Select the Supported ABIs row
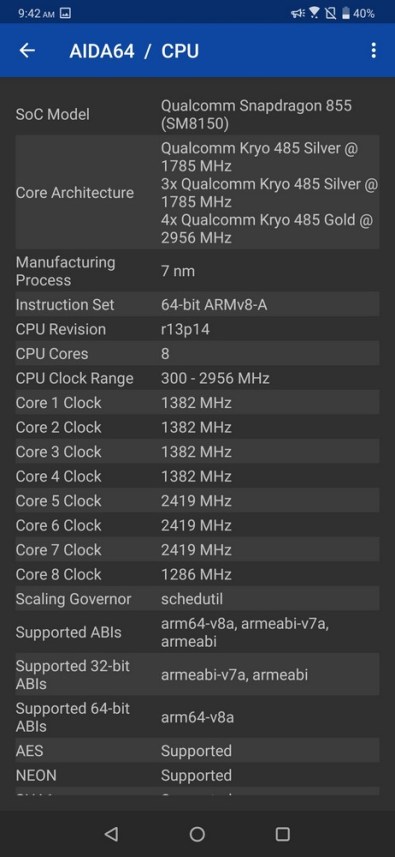The image size is (395, 857). click(197, 632)
